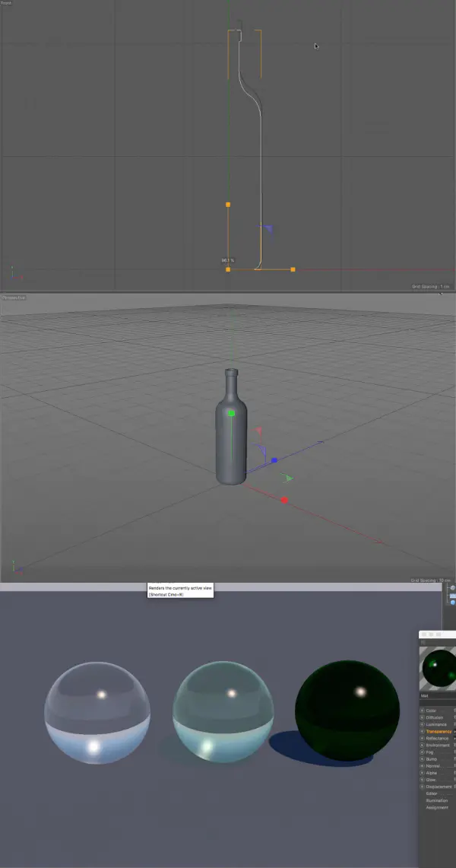Screen dimensions: 456x868
Task: Select the Reflectance channel
Action: point(436,738)
